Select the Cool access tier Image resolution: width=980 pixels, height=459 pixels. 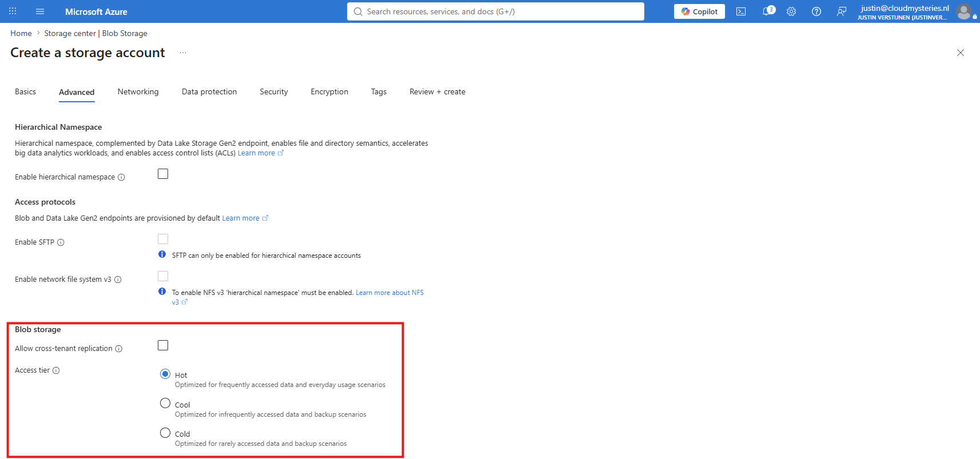point(165,403)
